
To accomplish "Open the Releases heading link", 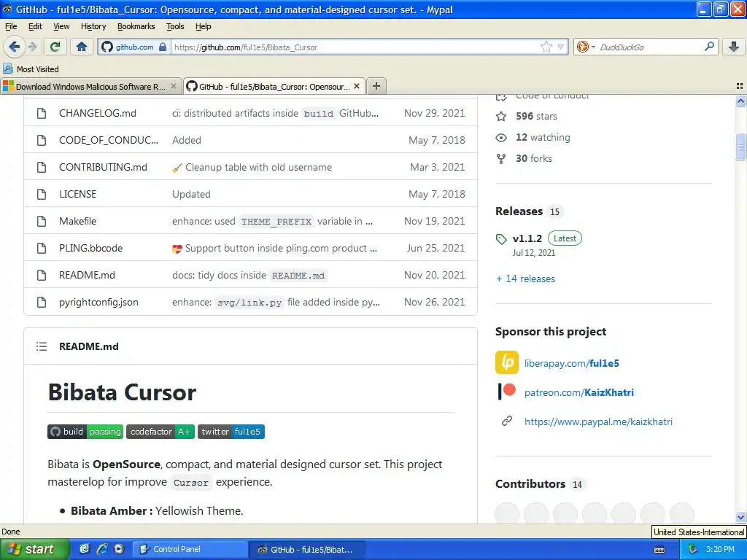I will point(519,211).
